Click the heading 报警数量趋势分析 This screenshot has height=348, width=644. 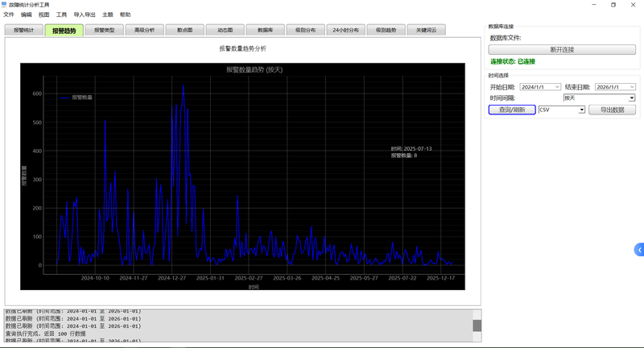[x=243, y=48]
